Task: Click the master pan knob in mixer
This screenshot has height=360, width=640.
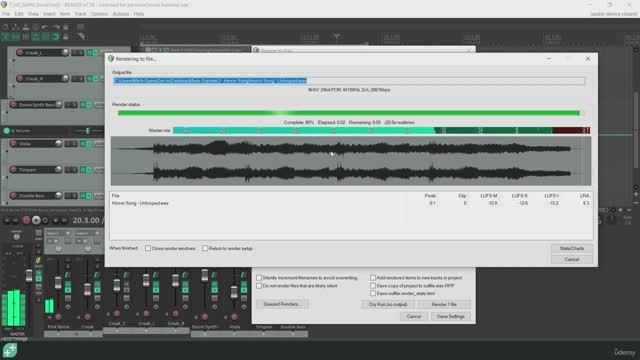Action: pos(16,237)
